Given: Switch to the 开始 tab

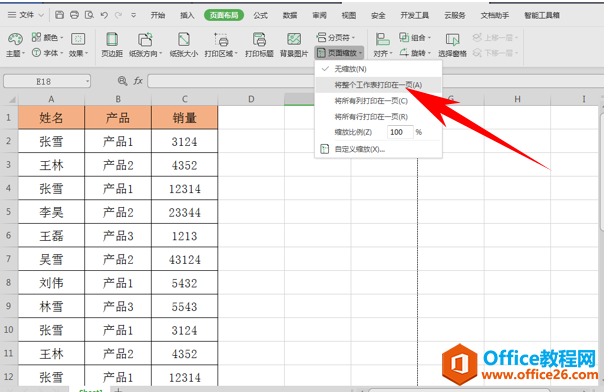Looking at the screenshot, I should coord(158,15).
